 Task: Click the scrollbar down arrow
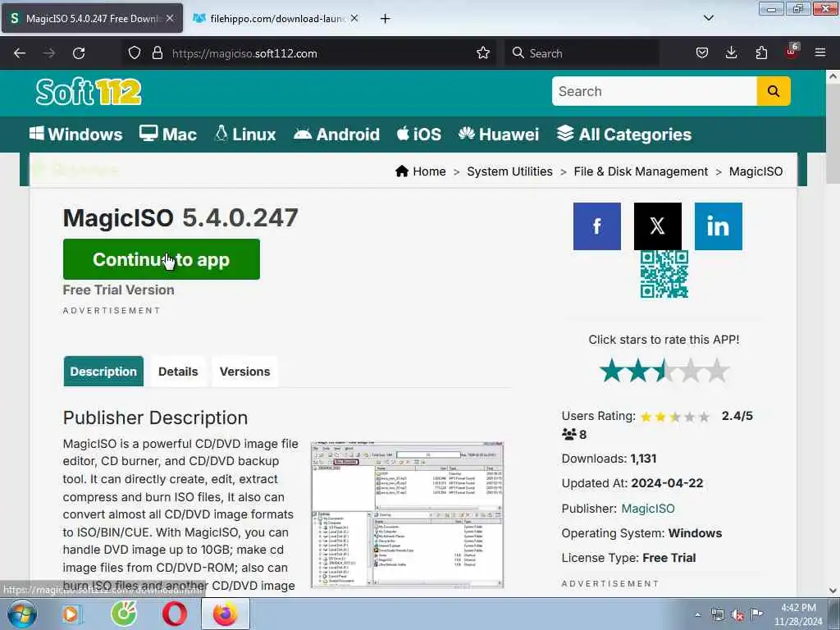(833, 591)
